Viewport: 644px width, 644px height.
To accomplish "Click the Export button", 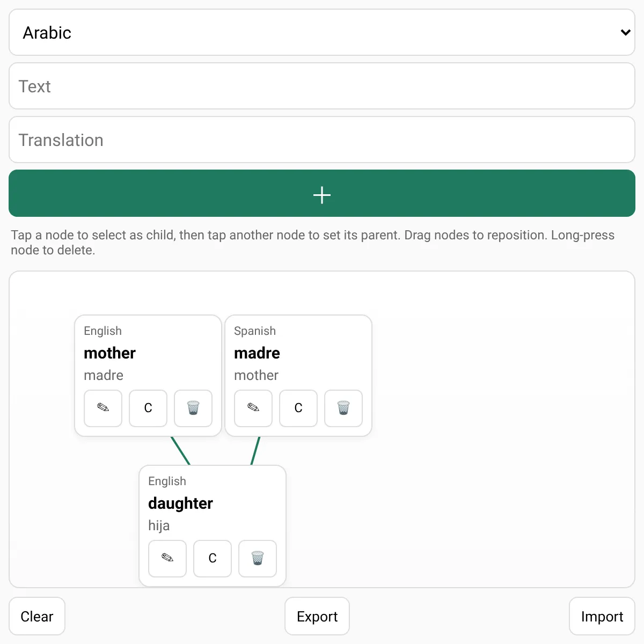I will tap(317, 616).
